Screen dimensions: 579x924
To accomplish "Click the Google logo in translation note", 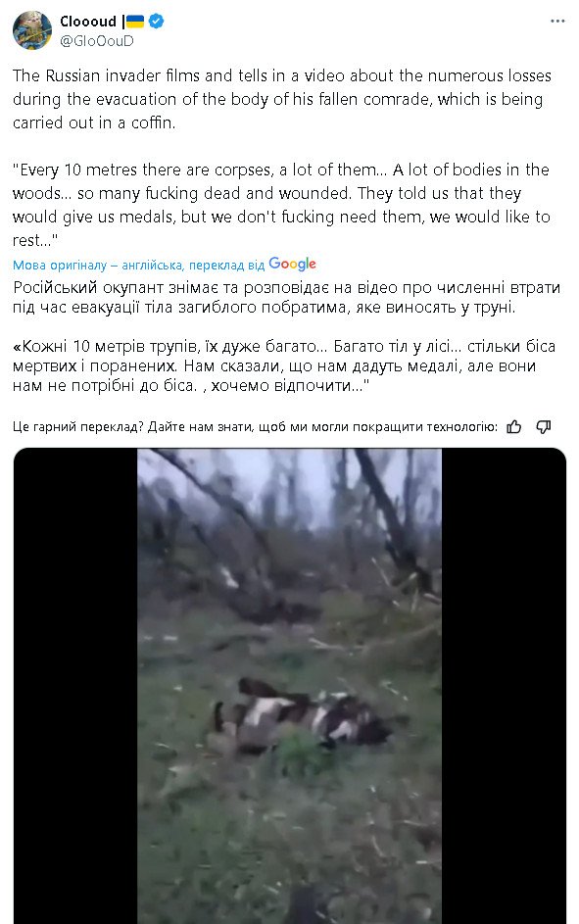I will (x=292, y=264).
